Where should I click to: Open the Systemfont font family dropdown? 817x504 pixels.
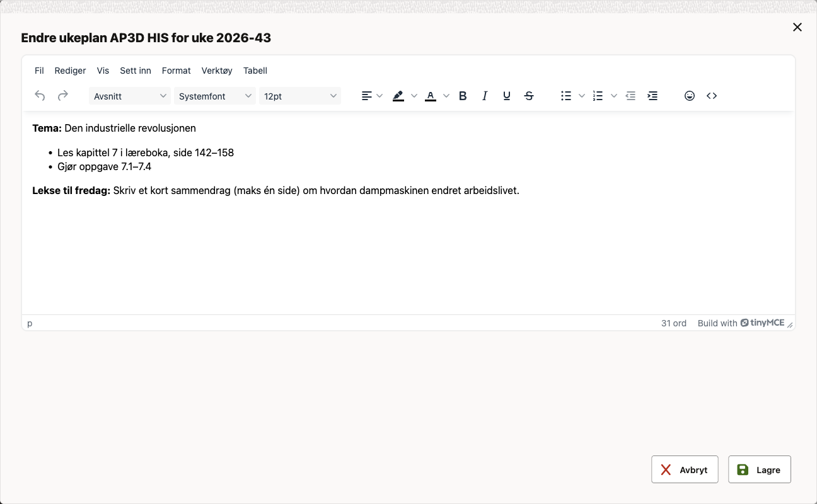pyautogui.click(x=215, y=96)
